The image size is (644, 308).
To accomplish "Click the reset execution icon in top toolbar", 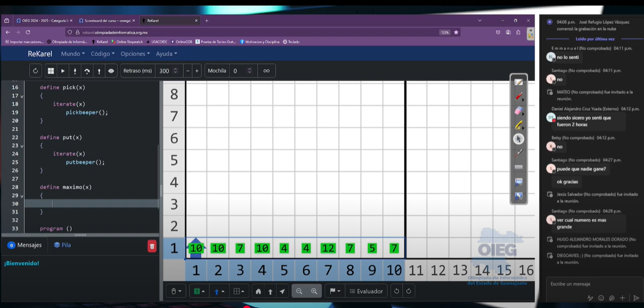I will coord(36,71).
